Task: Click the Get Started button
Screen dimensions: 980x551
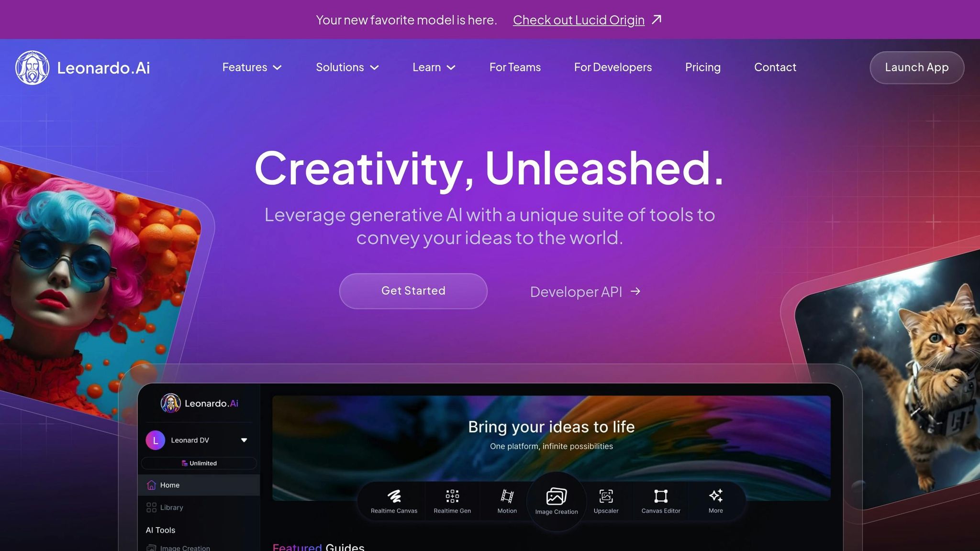Action: (413, 291)
